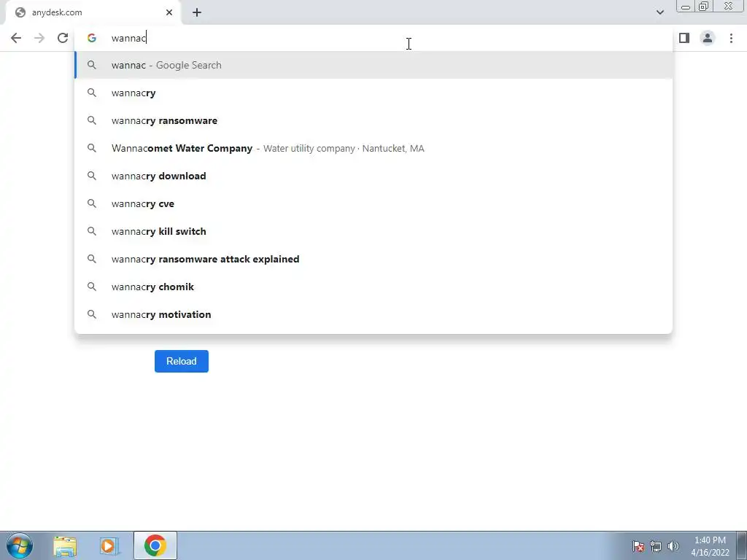Select the 'wannacry motivation' suggestion

(x=373, y=314)
